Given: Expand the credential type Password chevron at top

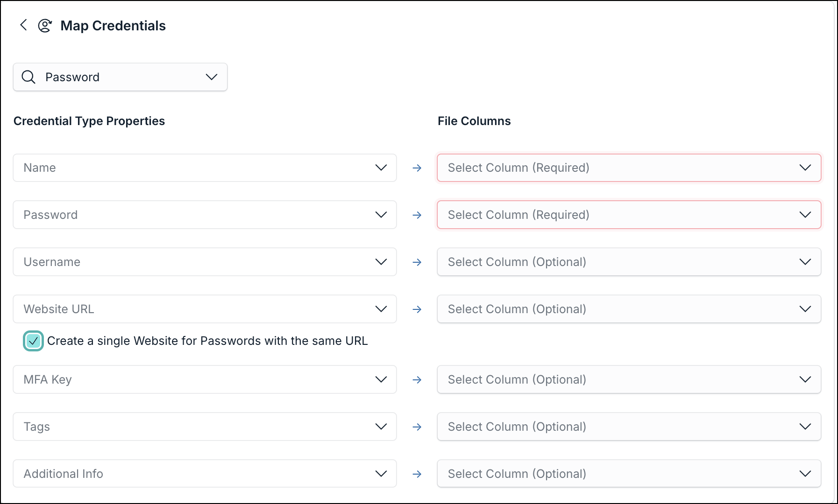Looking at the screenshot, I should [212, 77].
